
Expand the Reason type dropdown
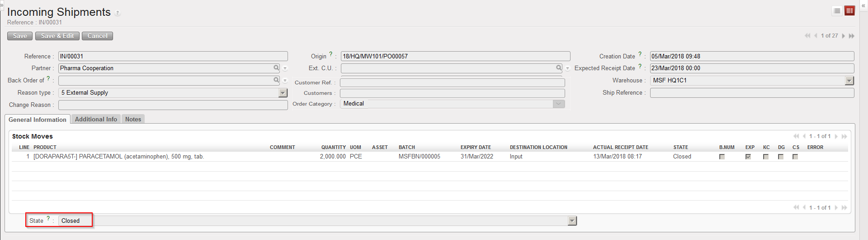click(x=283, y=93)
